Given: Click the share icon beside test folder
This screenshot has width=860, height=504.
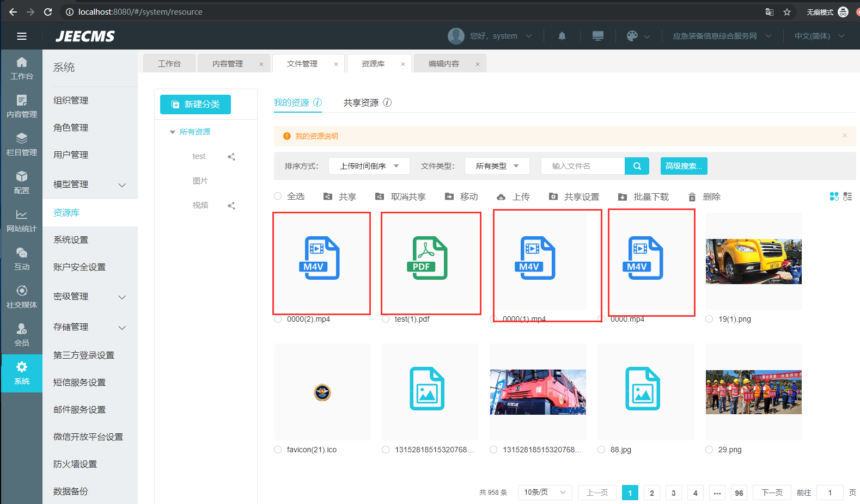Looking at the screenshot, I should [231, 157].
